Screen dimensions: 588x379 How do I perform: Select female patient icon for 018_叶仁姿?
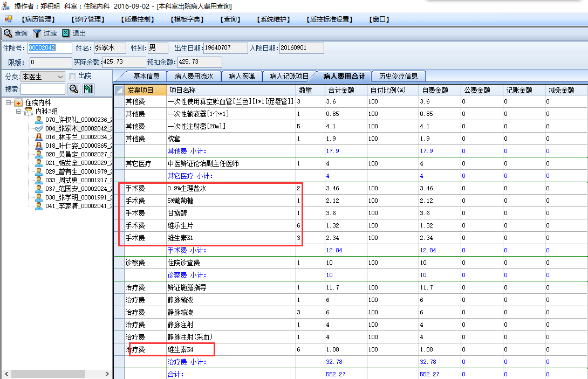(x=39, y=146)
